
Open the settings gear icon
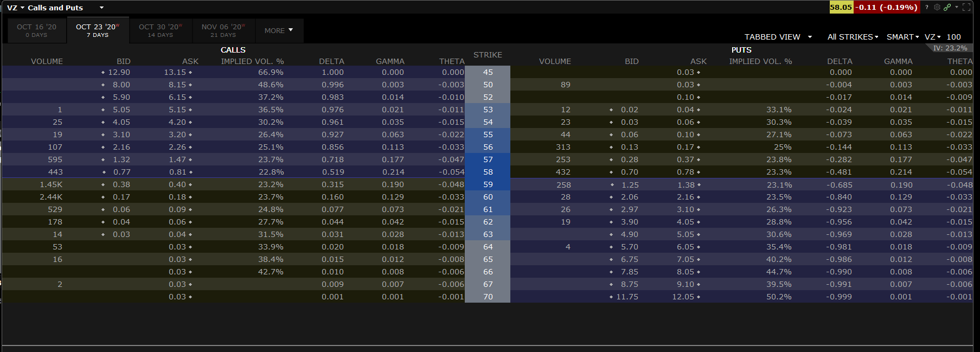point(937,7)
